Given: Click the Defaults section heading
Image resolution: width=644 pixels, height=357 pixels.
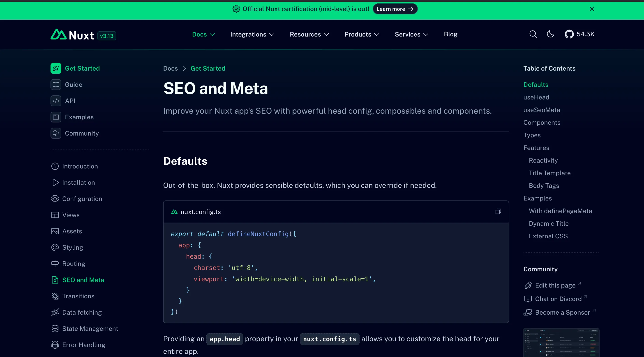Looking at the screenshot, I should (185, 161).
